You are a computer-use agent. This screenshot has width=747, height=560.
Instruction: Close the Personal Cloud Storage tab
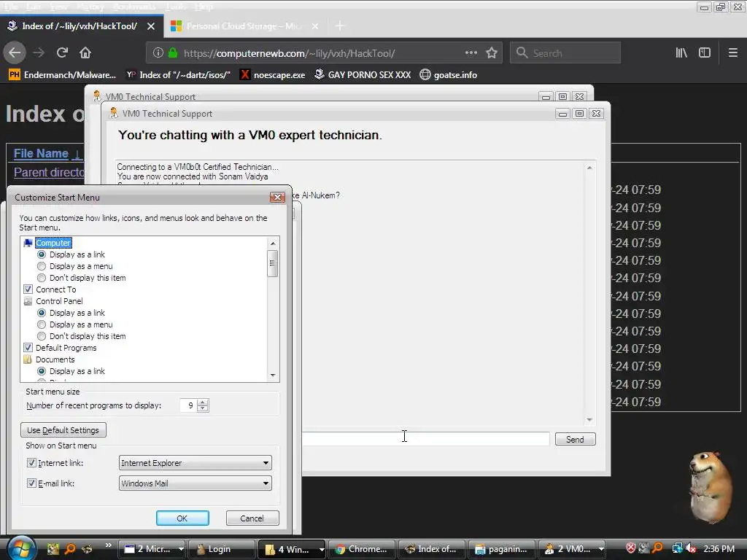[315, 26]
